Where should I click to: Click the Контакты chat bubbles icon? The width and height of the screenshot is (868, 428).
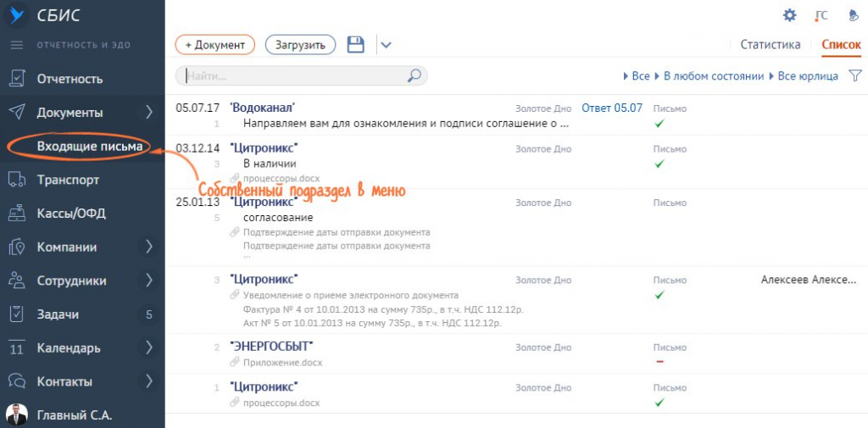[17, 382]
